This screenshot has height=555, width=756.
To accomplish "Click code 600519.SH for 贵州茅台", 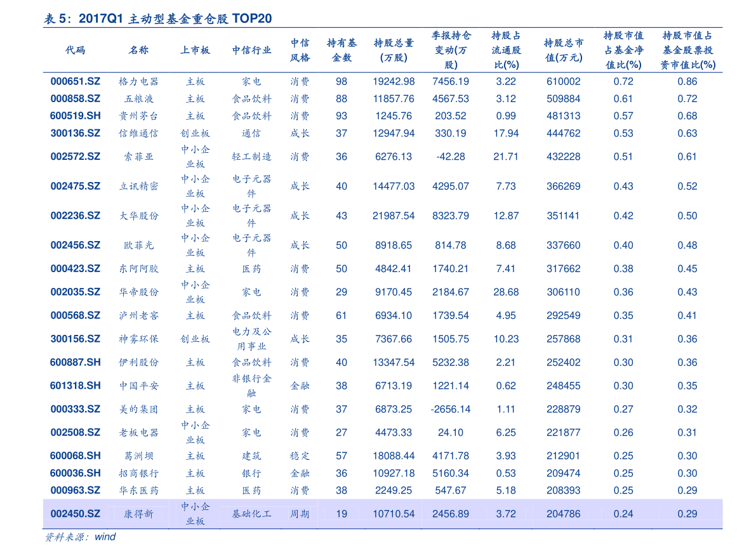I will pos(76,116).
